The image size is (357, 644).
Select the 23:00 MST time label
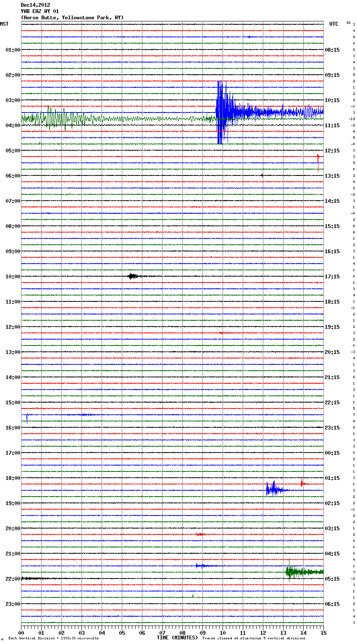[13, 604]
